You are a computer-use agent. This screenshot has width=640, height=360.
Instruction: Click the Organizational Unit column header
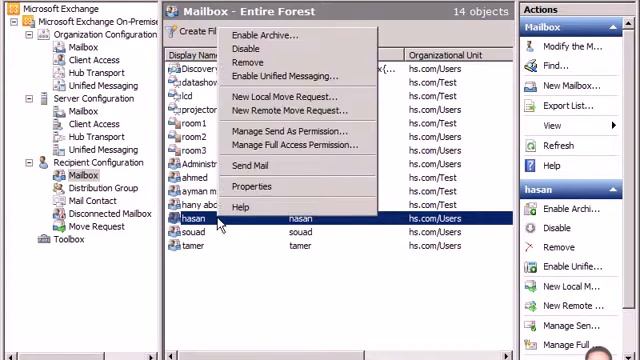(x=459, y=55)
